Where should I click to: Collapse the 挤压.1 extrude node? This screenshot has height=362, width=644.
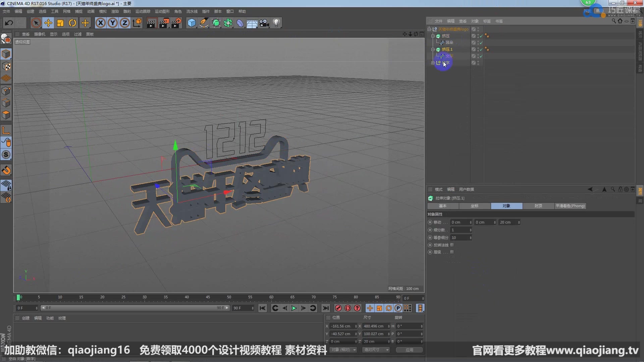pos(433,49)
